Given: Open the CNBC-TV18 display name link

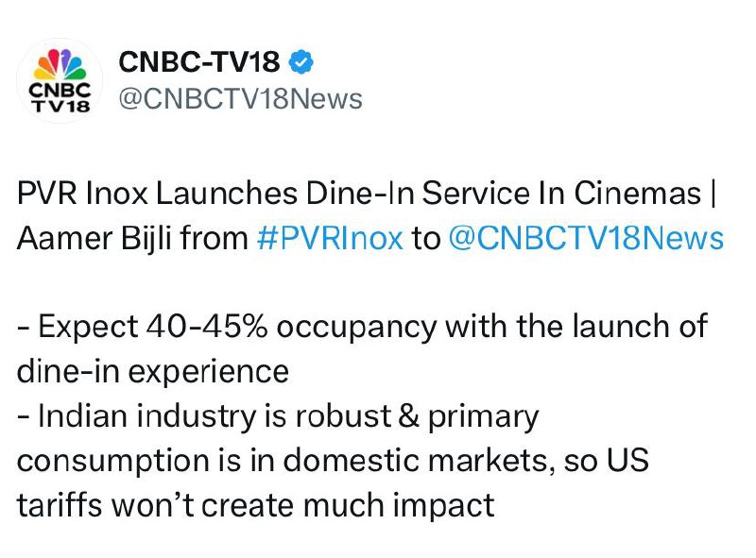Looking at the screenshot, I should [x=199, y=63].
